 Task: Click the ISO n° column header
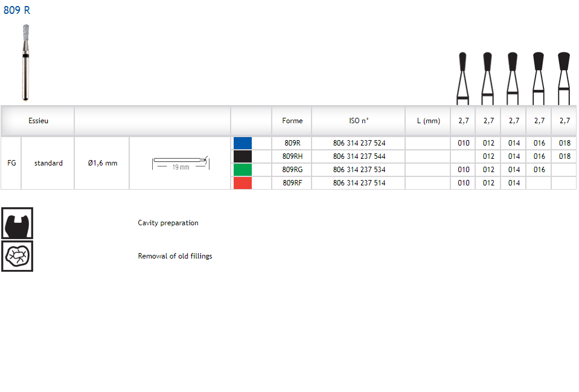coord(359,121)
